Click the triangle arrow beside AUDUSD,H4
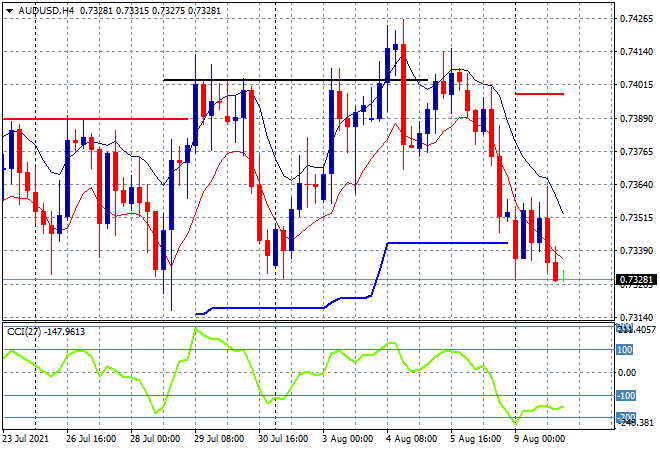The image size is (660, 450). [9, 9]
